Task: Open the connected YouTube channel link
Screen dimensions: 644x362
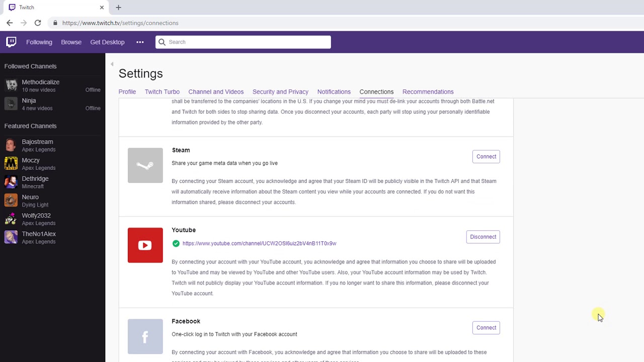Action: click(x=259, y=243)
